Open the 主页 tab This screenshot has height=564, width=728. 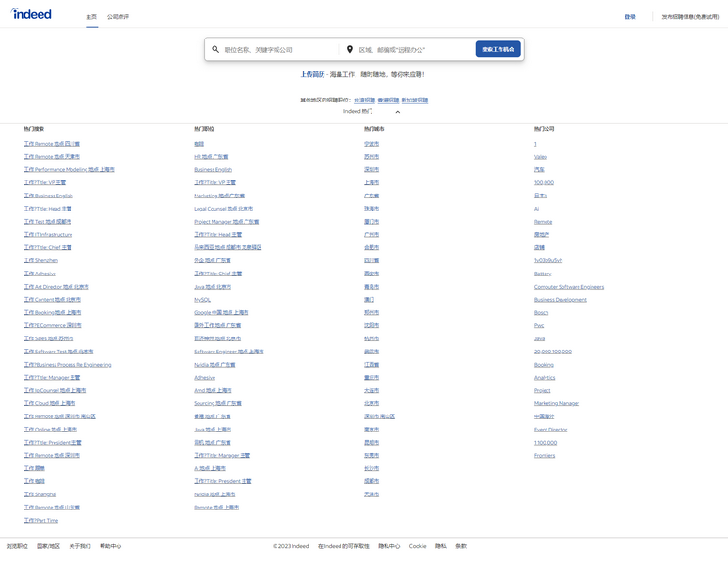91,17
